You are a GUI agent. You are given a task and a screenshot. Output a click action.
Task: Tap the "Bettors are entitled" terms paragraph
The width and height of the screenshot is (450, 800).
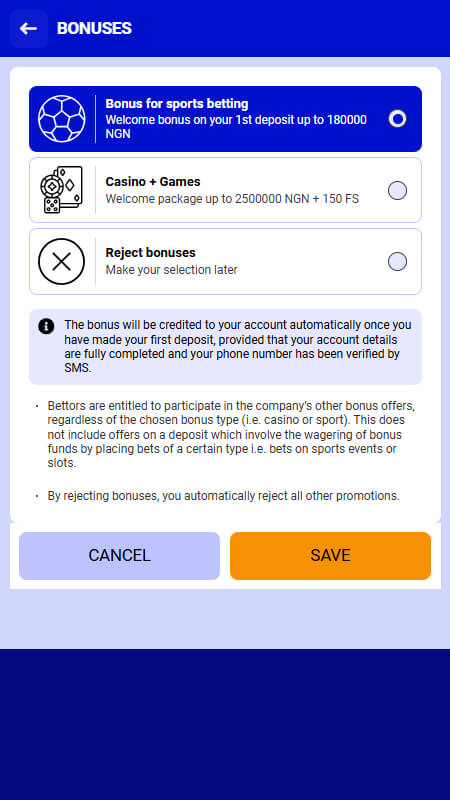click(231, 435)
